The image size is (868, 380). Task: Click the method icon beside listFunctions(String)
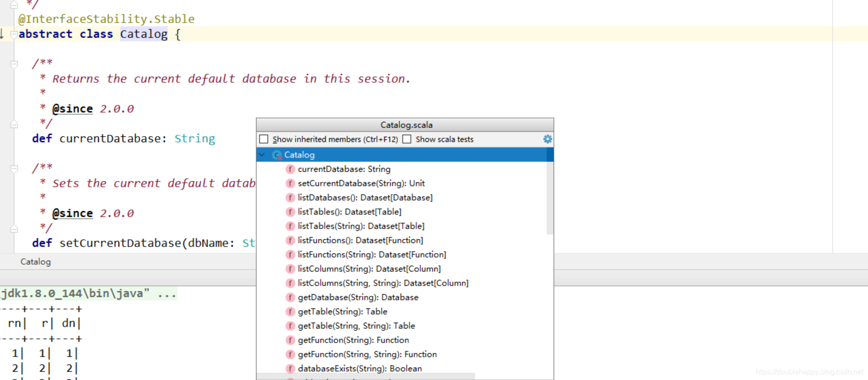tap(290, 255)
